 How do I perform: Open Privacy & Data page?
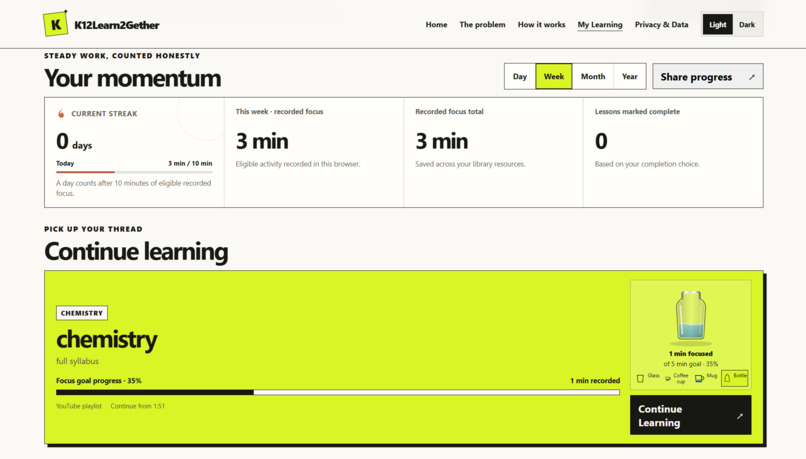click(661, 24)
